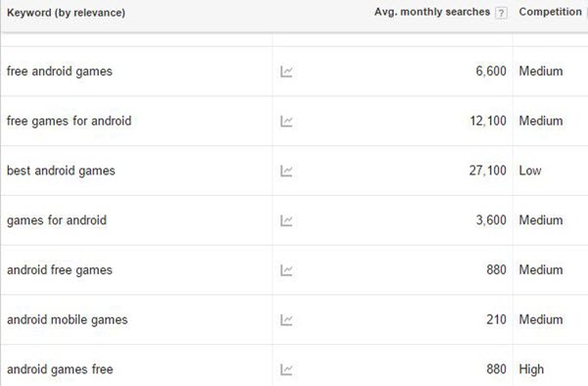The height and width of the screenshot is (386, 588).
Task: Sort by Keyword (by relevance) column header
Action: (66, 13)
